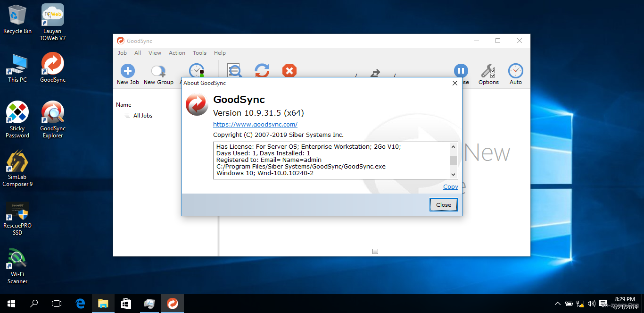644x313 pixels.
Task: Click the Close button in About dialog
Action: click(443, 205)
